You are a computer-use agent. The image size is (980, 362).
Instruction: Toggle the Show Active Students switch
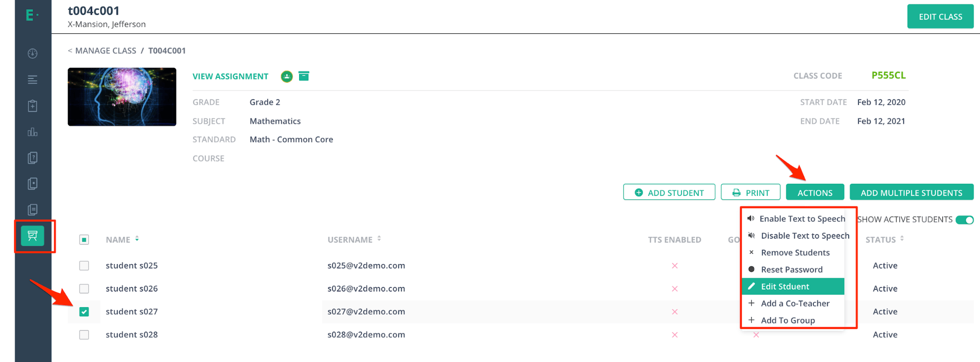coord(964,220)
